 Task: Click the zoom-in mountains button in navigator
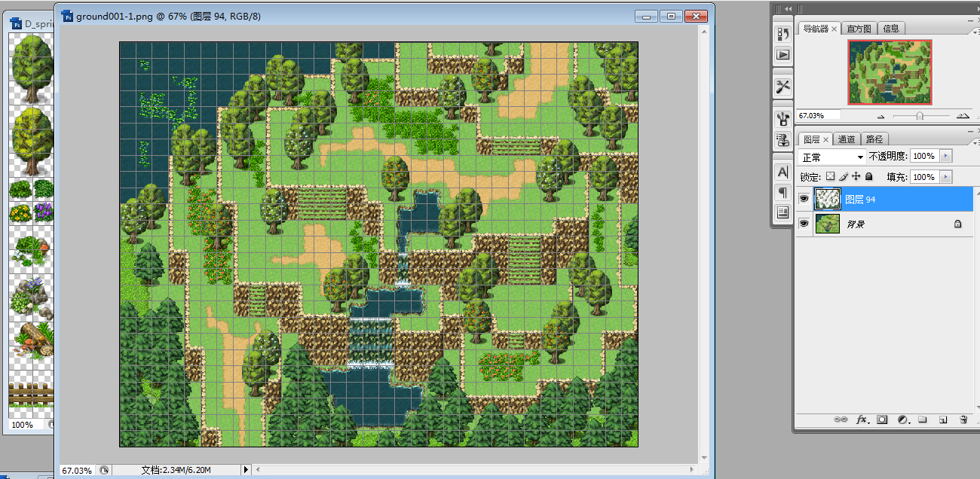click(963, 116)
